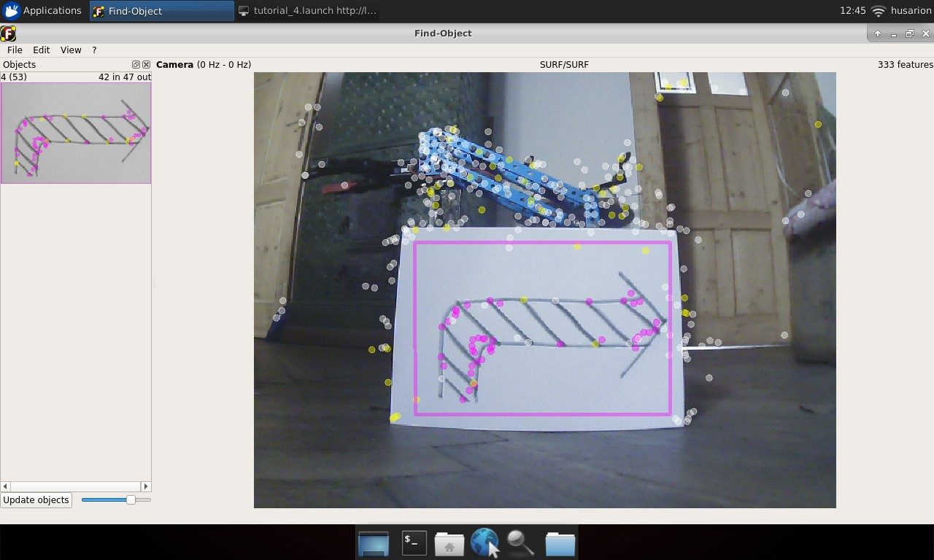Maximize the Find-Object window
This screenshot has width=934, height=560.
pos(910,34)
